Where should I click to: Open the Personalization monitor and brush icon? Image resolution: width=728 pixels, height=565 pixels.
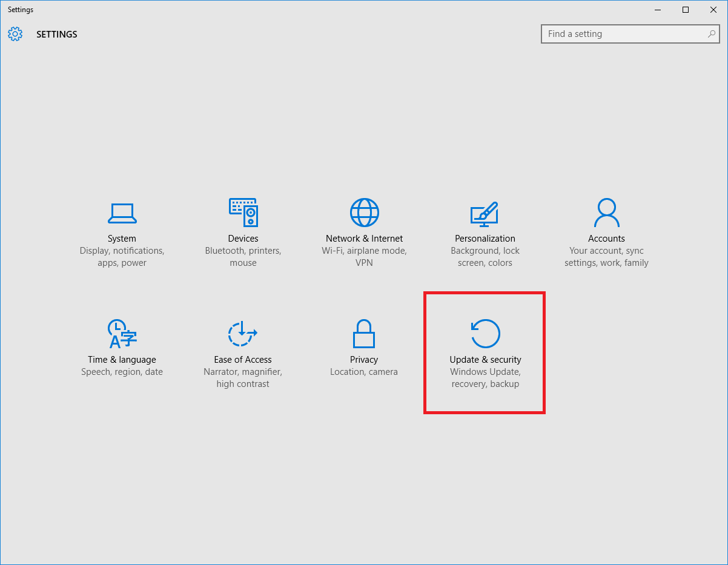(485, 213)
